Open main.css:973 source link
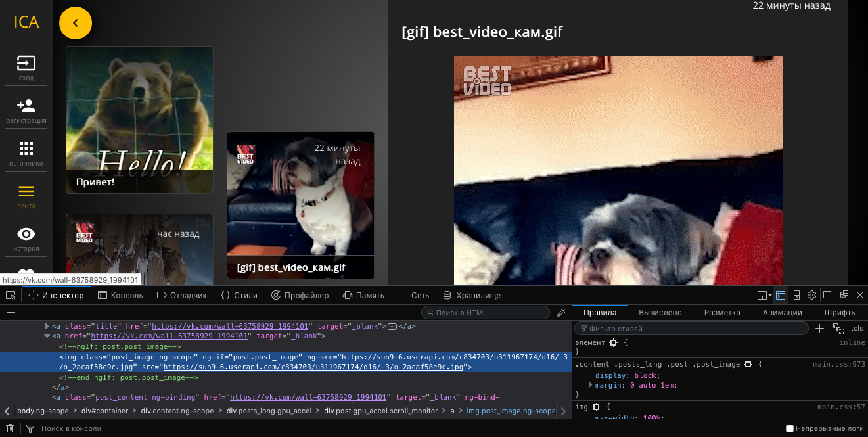 tap(838, 364)
